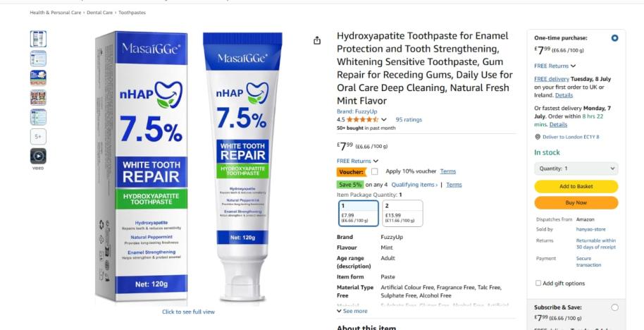Show the fourth thumbnail image
Image resolution: width=644 pixels, height=330 pixels.
(38, 97)
